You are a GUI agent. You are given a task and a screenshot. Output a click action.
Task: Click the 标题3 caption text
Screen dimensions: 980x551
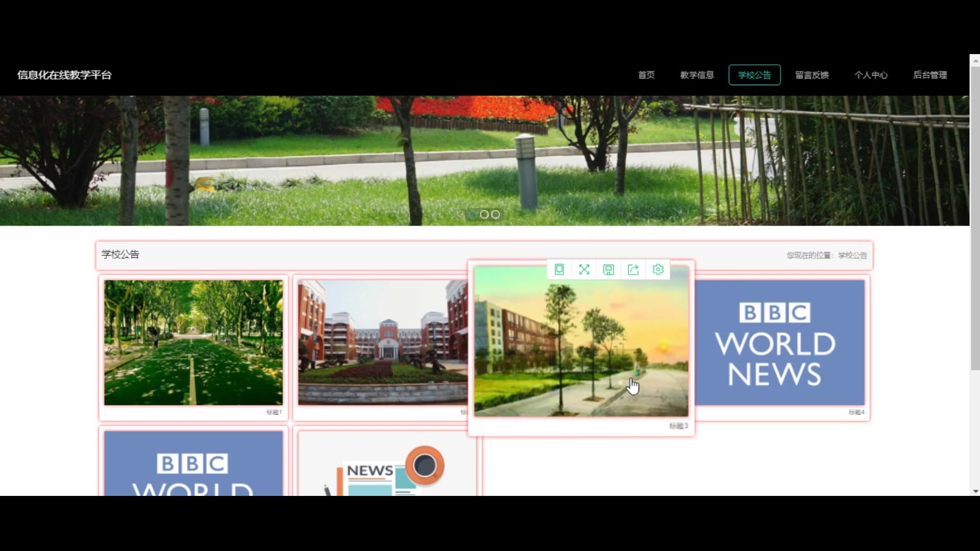point(679,425)
